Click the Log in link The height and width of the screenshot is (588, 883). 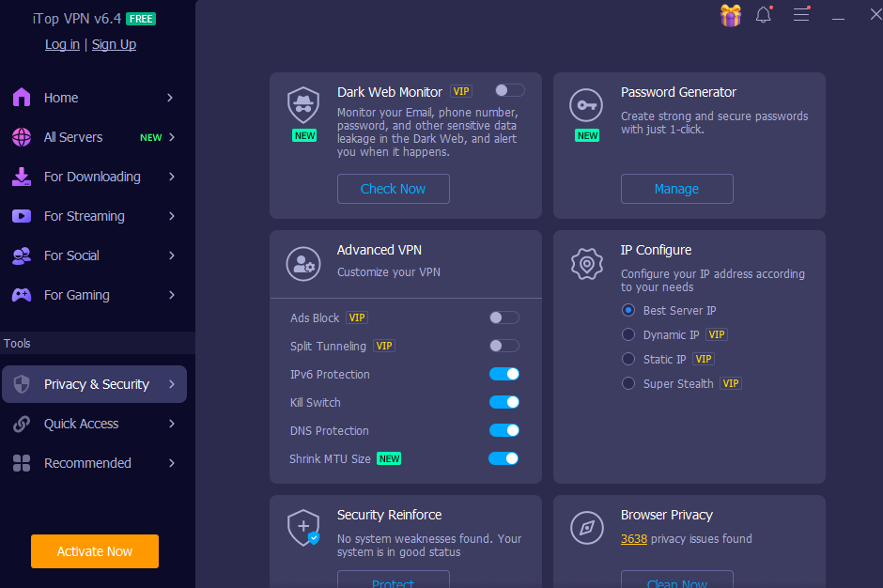(x=62, y=44)
